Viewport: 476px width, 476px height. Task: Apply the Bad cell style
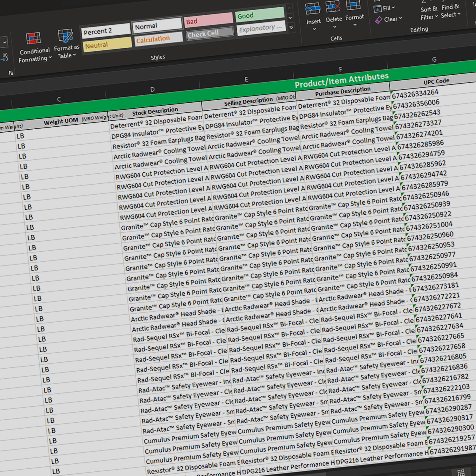click(x=208, y=20)
